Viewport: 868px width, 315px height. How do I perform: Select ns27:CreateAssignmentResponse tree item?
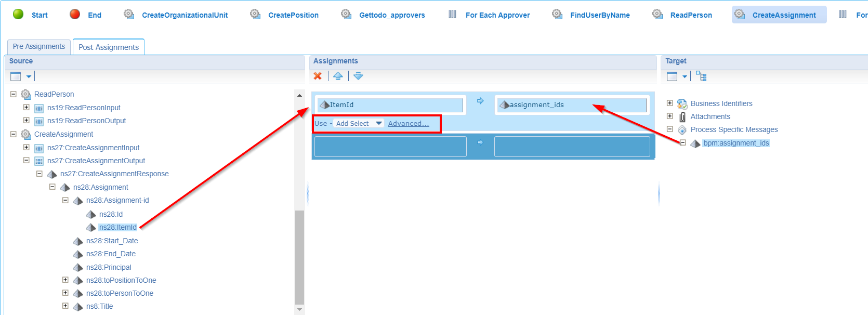[114, 174]
